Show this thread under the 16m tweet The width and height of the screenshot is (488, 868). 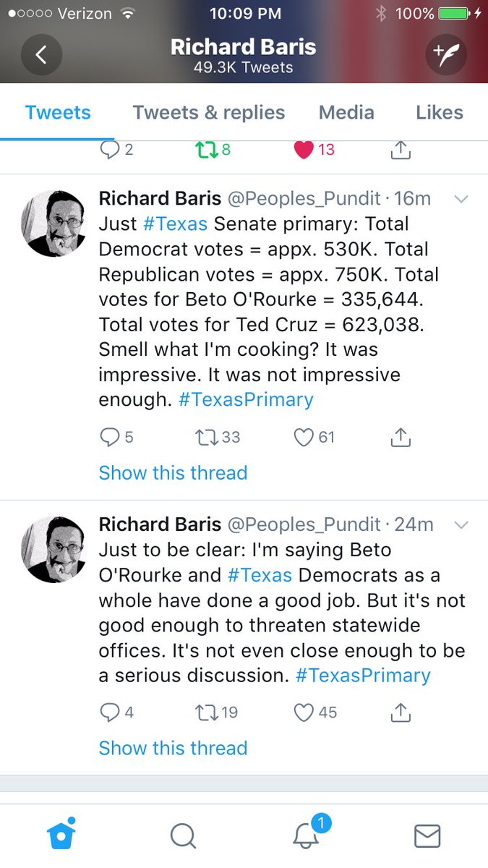click(173, 473)
